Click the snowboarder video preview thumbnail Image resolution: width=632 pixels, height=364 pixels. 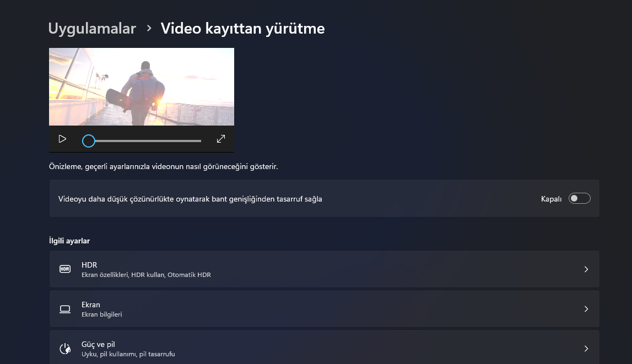tap(142, 86)
